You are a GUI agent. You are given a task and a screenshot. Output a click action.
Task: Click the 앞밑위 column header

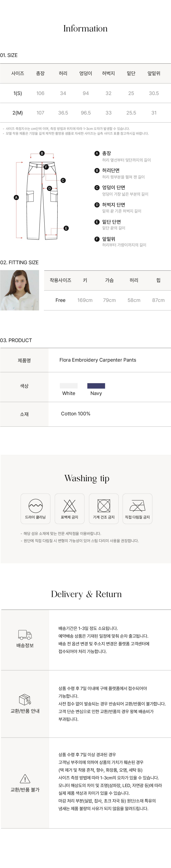click(x=154, y=73)
